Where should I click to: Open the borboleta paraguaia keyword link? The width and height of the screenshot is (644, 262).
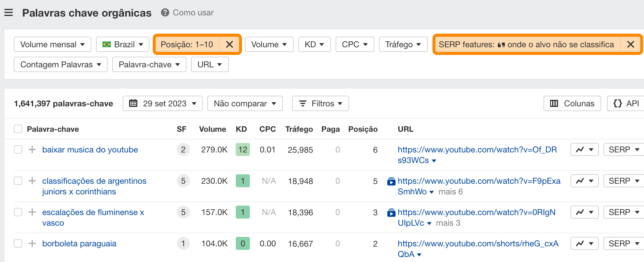[79, 243]
